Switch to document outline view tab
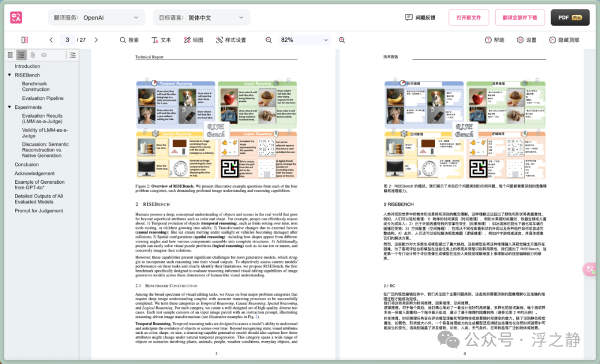This screenshot has width=600, height=364. click(22, 55)
